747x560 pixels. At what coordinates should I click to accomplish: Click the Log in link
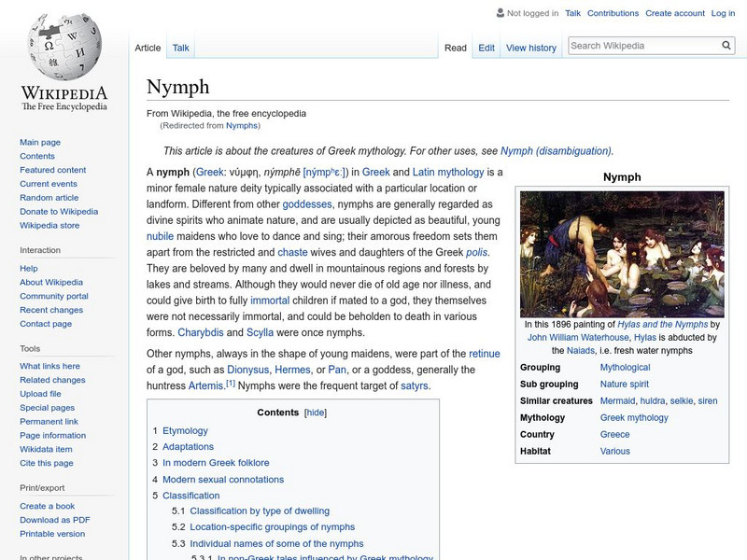[x=723, y=13]
